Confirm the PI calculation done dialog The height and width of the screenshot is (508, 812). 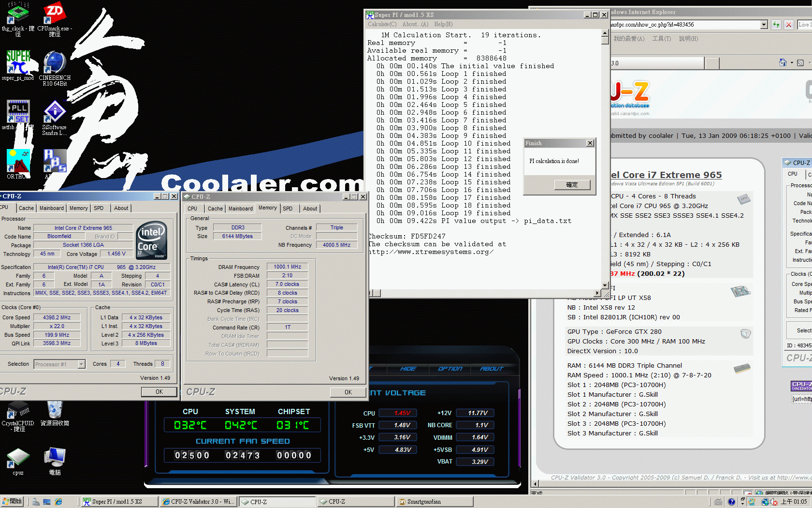pyautogui.click(x=572, y=185)
